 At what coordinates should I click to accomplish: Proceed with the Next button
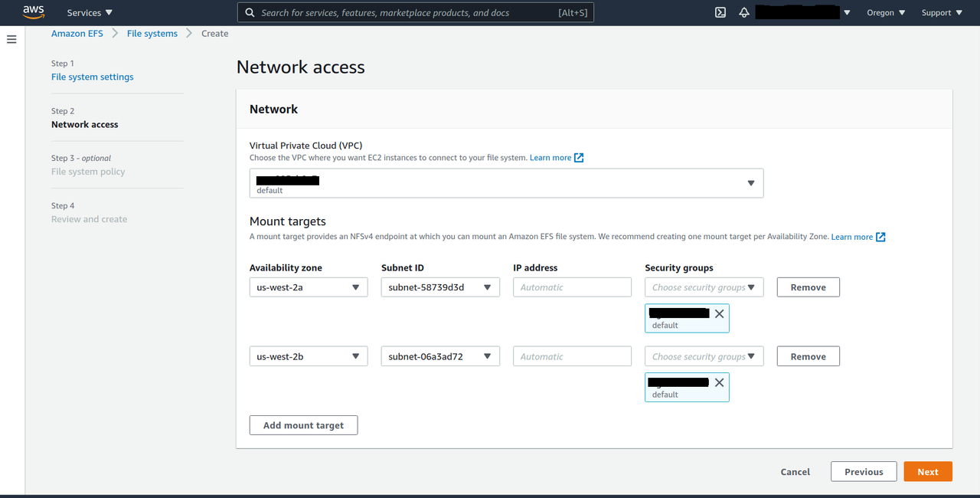(x=928, y=472)
